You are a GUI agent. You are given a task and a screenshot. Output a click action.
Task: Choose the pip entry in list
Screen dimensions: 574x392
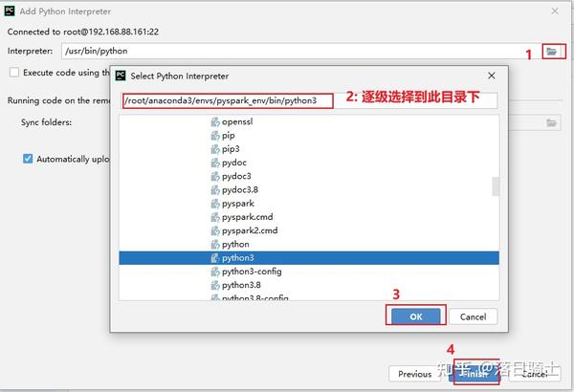[x=309, y=136]
